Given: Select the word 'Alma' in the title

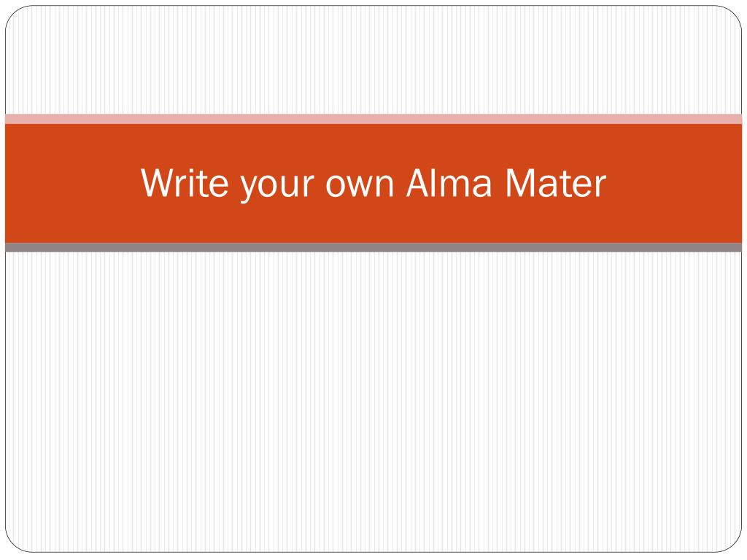Looking at the screenshot, I should click(449, 182).
